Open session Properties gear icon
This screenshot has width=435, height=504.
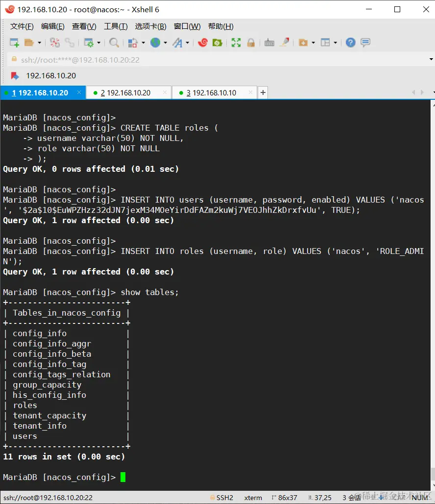pyautogui.click(x=89, y=43)
